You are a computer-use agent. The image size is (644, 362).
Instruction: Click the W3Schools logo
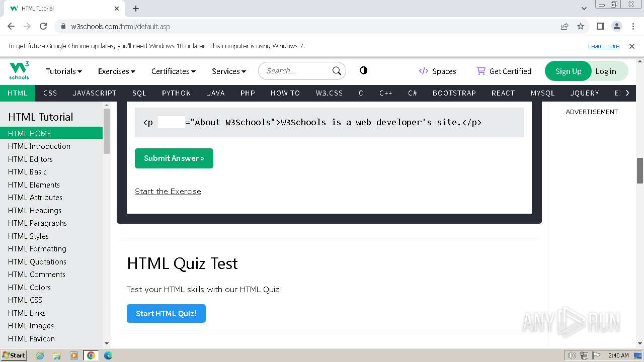click(x=19, y=71)
